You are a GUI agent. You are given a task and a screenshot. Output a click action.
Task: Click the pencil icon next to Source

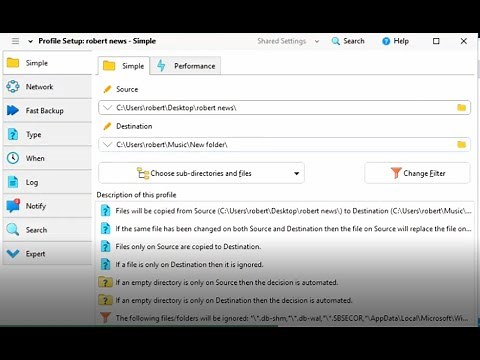tap(107, 89)
